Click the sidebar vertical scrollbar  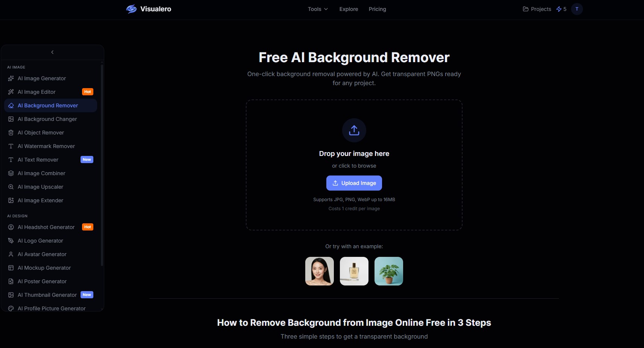pyautogui.click(x=102, y=166)
